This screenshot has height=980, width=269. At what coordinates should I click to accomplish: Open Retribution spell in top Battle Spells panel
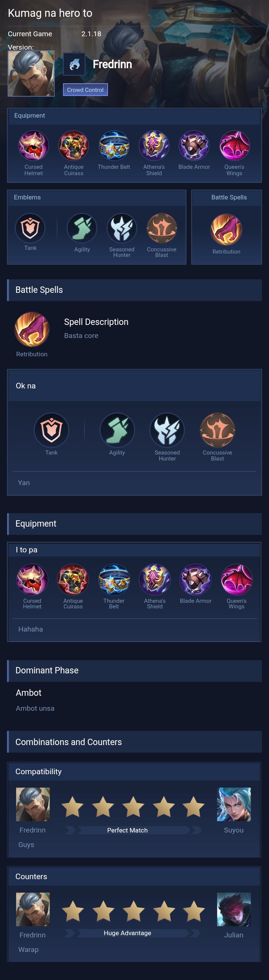click(226, 229)
